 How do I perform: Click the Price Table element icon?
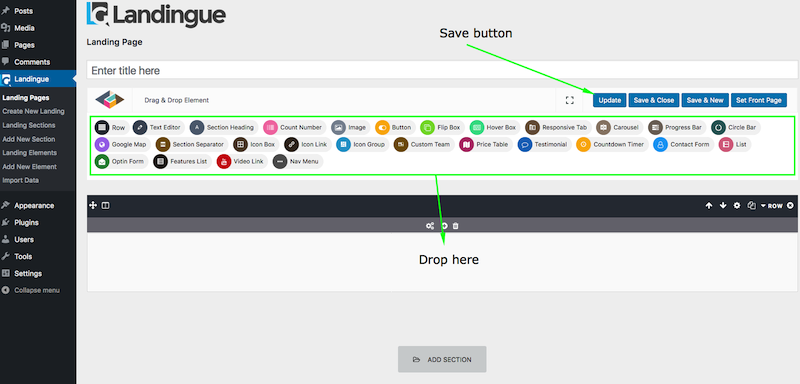[466, 144]
